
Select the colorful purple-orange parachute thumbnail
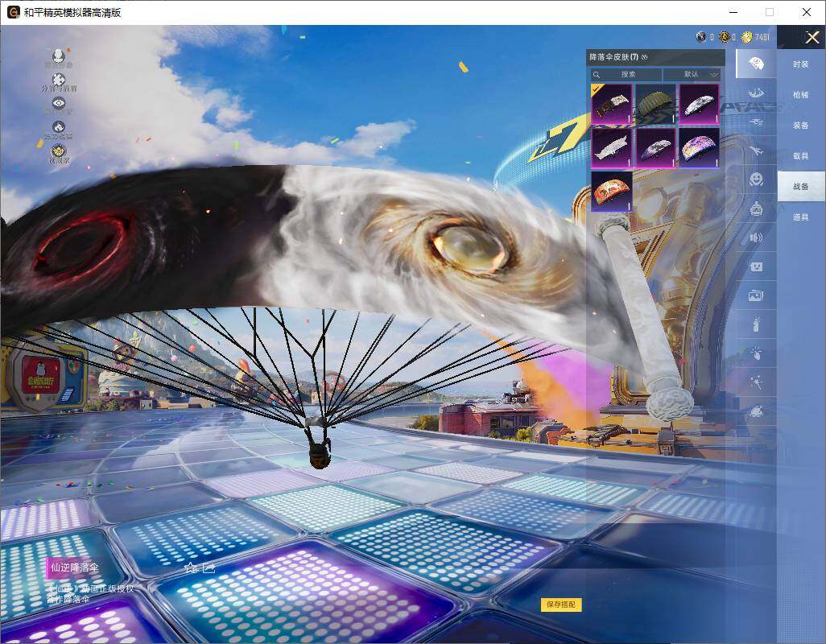click(699, 147)
